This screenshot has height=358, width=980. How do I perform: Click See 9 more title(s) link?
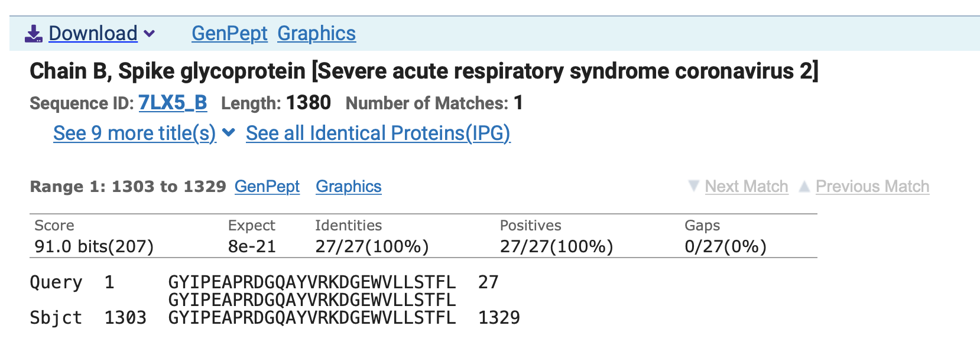[x=134, y=134]
